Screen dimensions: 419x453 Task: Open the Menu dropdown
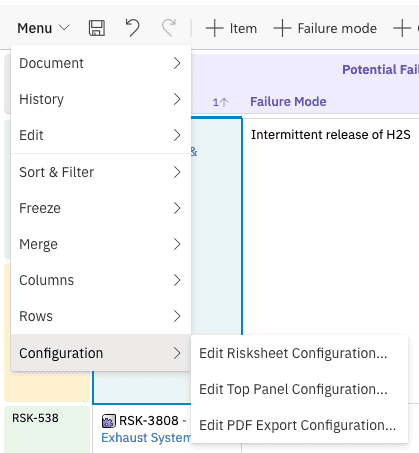(x=43, y=28)
